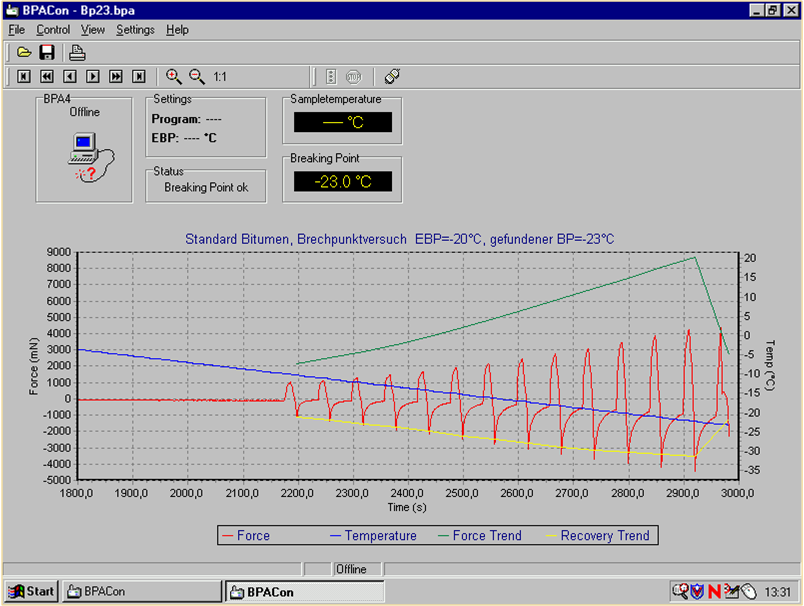Save the file with the floppy disk icon
Screen dimensions: 804x606
click(46, 53)
